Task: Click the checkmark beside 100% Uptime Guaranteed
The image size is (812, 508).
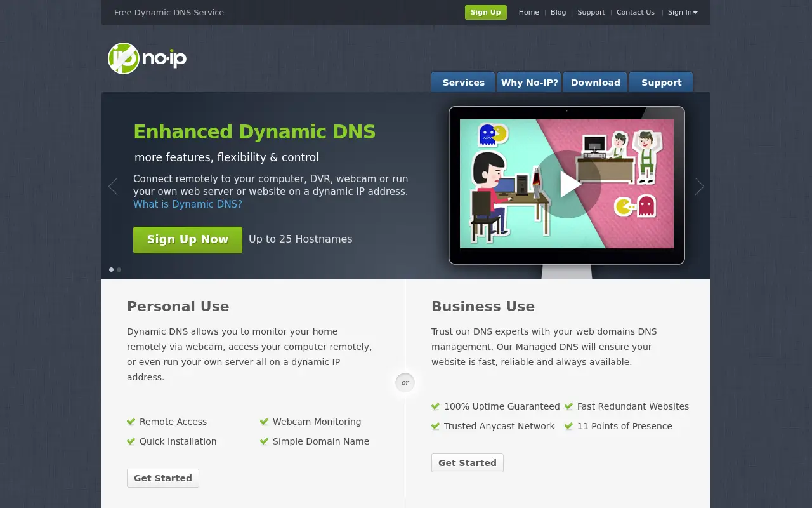Action: pos(436,406)
